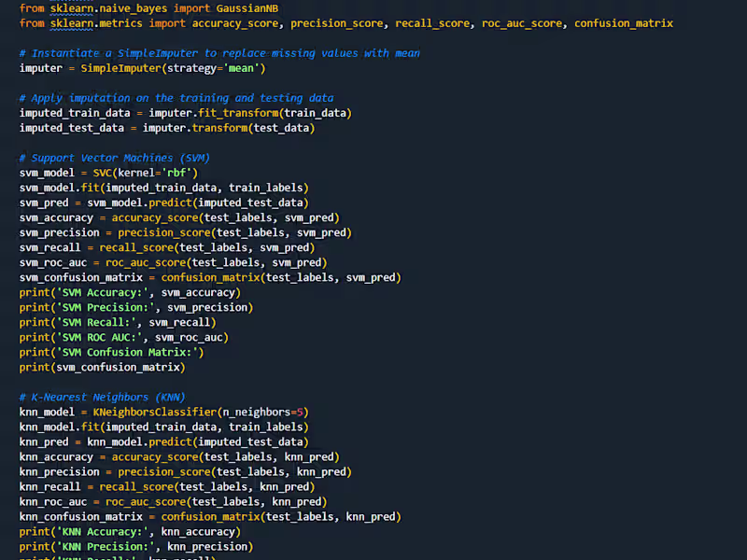747x560 pixels.
Task: Click the 'SVM Precision:' string
Action: click(x=106, y=307)
